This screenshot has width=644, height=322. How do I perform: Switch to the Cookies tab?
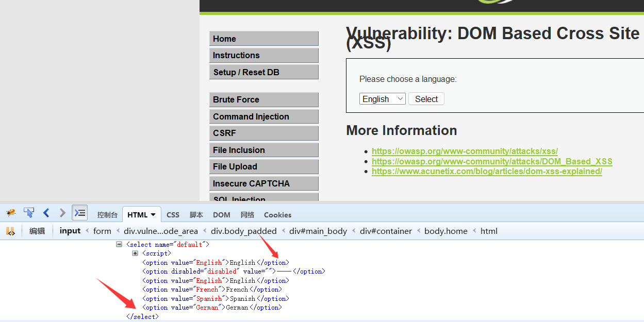coord(277,215)
